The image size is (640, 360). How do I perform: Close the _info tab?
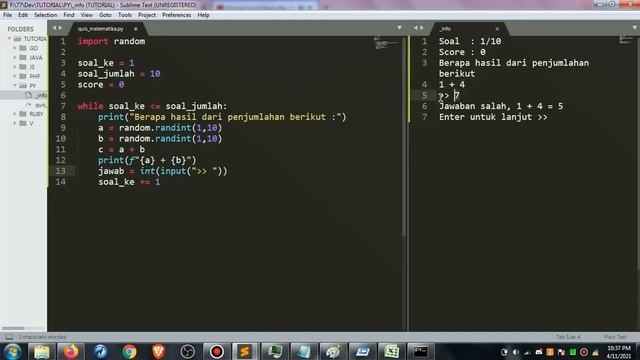pyautogui.click(x=497, y=29)
